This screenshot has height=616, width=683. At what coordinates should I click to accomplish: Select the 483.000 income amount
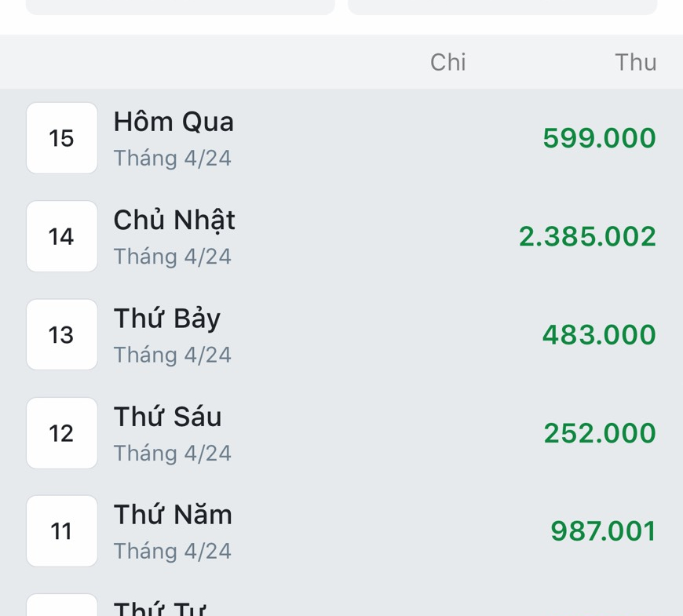[599, 335]
